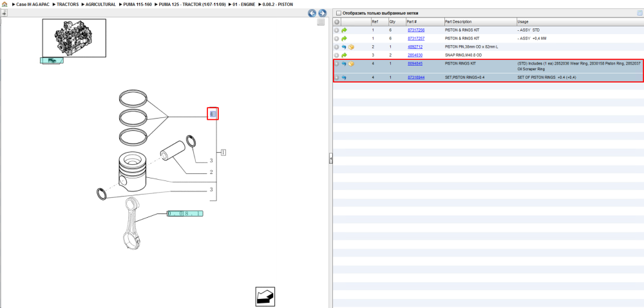Click the black arrow icon below the piston diagram

pos(265,296)
